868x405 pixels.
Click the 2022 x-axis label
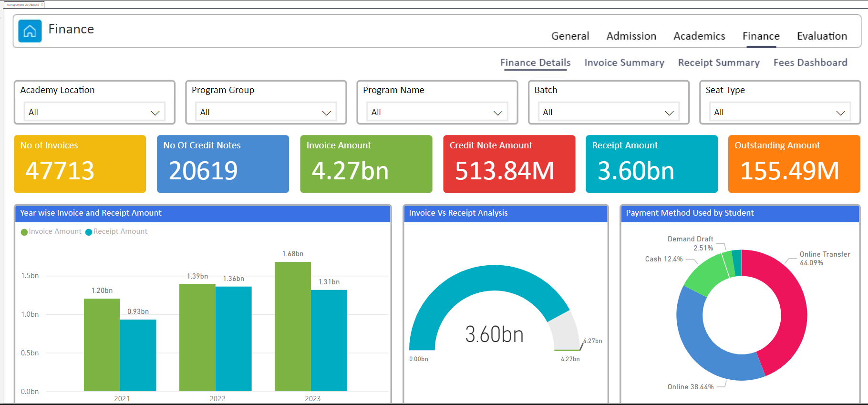pyautogui.click(x=217, y=399)
